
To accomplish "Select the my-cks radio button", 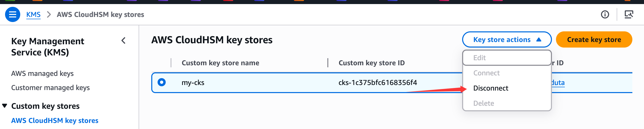I will (x=162, y=82).
